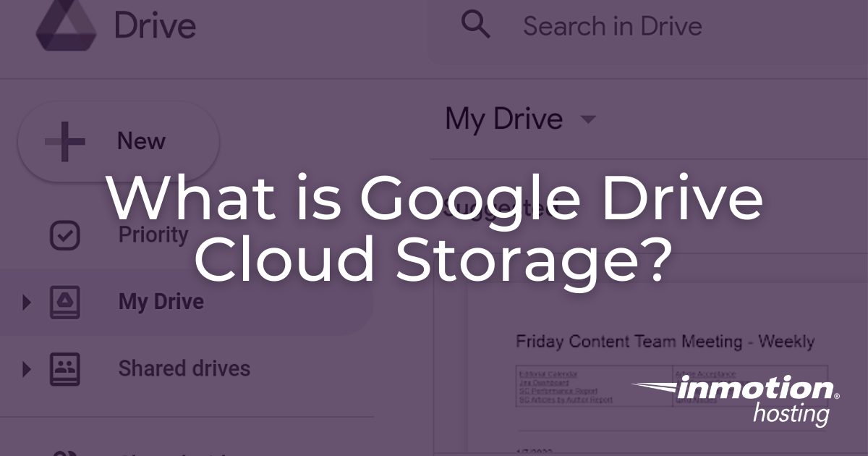Open the My Drive dropdown arrow in the header
868x456 pixels.
point(589,120)
